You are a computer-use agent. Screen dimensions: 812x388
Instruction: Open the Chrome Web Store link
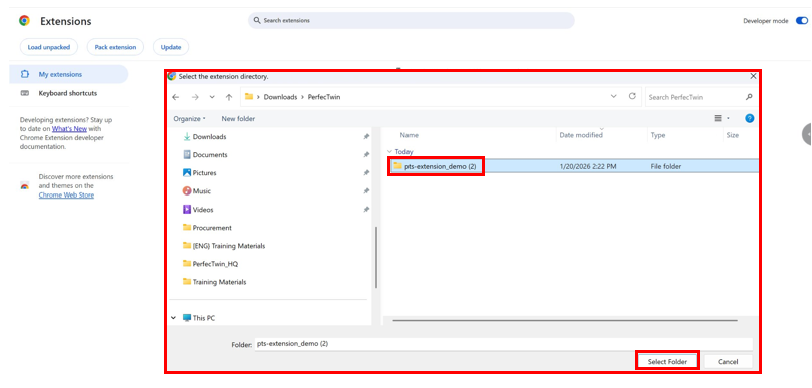pos(66,195)
